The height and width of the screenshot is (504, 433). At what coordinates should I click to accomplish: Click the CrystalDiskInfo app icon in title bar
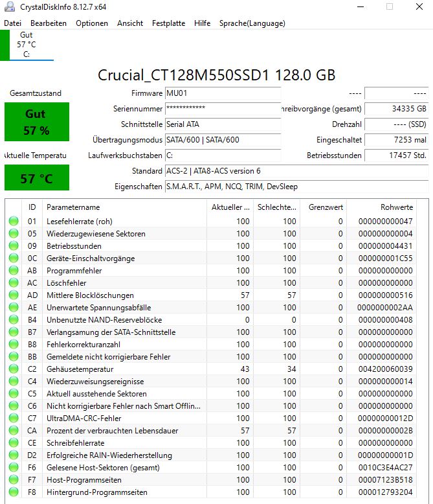10,6
